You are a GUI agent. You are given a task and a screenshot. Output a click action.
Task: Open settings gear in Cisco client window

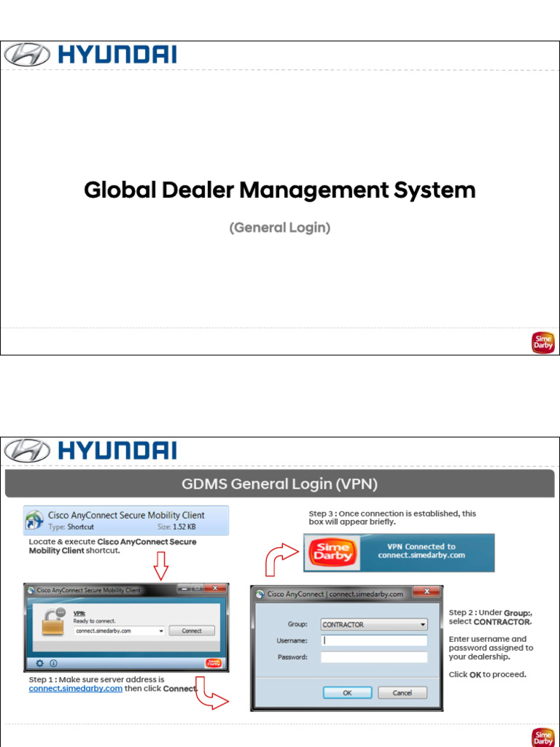pos(40,663)
